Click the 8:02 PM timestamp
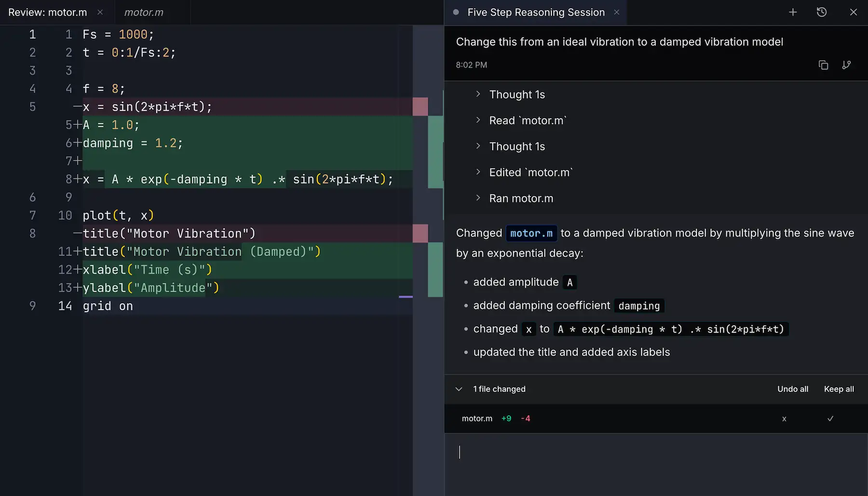This screenshot has height=496, width=868. click(x=471, y=65)
